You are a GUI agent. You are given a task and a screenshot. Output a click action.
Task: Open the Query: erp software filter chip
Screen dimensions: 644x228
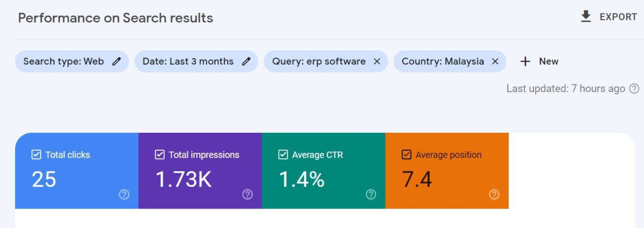coord(318,61)
